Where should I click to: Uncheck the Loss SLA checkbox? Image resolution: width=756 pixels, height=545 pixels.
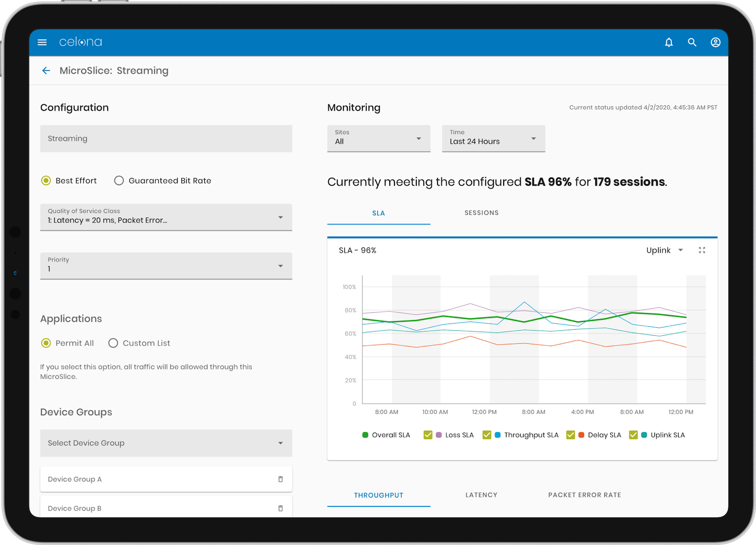[428, 435]
